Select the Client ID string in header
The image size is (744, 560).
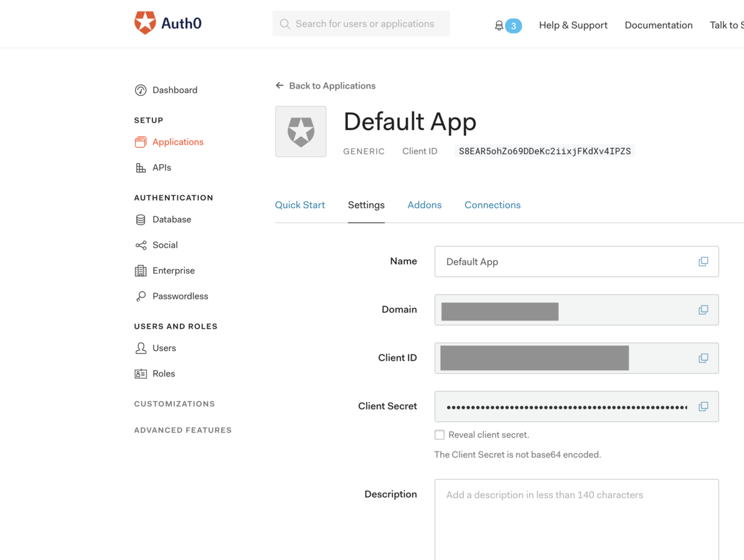click(x=544, y=151)
